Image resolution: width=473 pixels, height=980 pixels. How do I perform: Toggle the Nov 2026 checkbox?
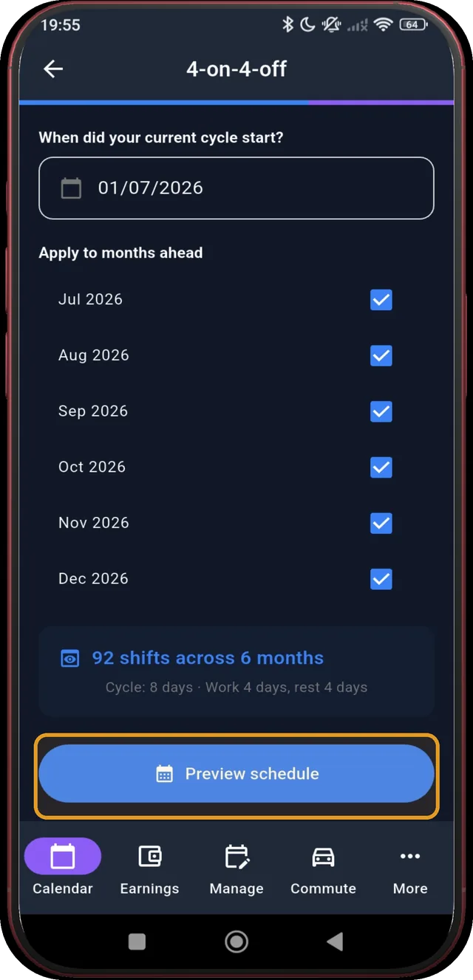click(381, 524)
